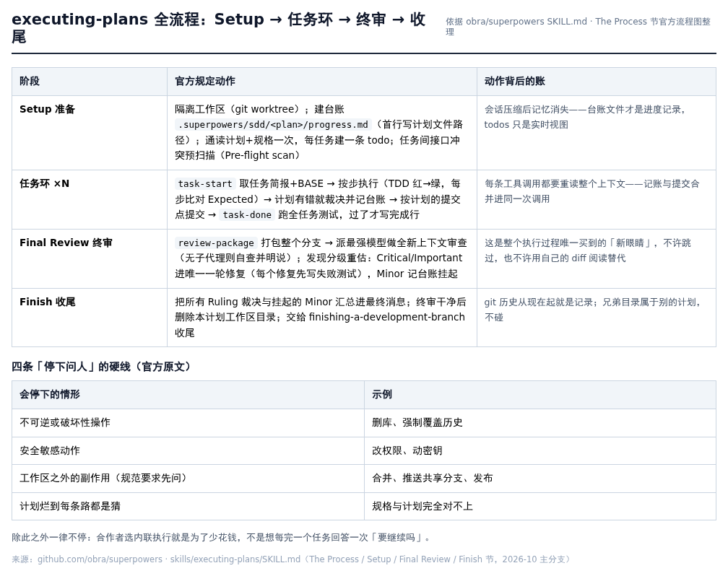Screen dimensions: 728x576
Task: Select the cell '合并、推送共享分支、发布'
Action: pyautogui.click(x=540, y=479)
